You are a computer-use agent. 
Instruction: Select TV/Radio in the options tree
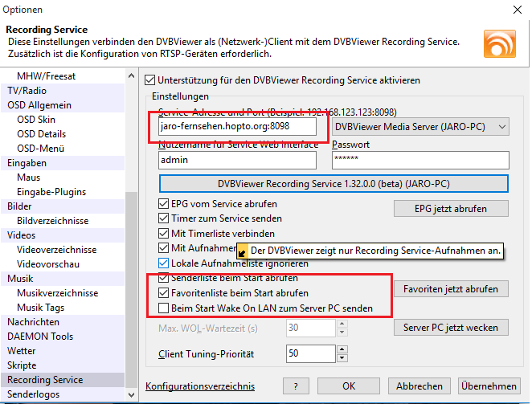pyautogui.click(x=63, y=91)
